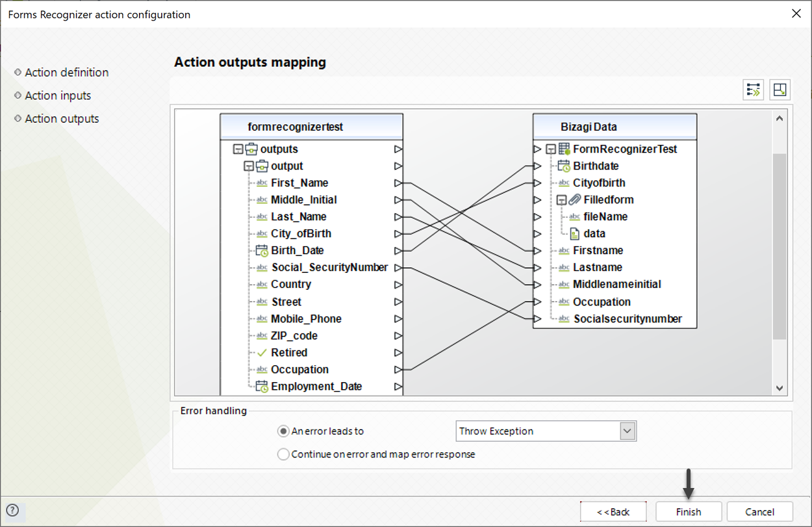Click the fileName input connector arrow
The width and height of the screenshot is (812, 527).
[537, 216]
